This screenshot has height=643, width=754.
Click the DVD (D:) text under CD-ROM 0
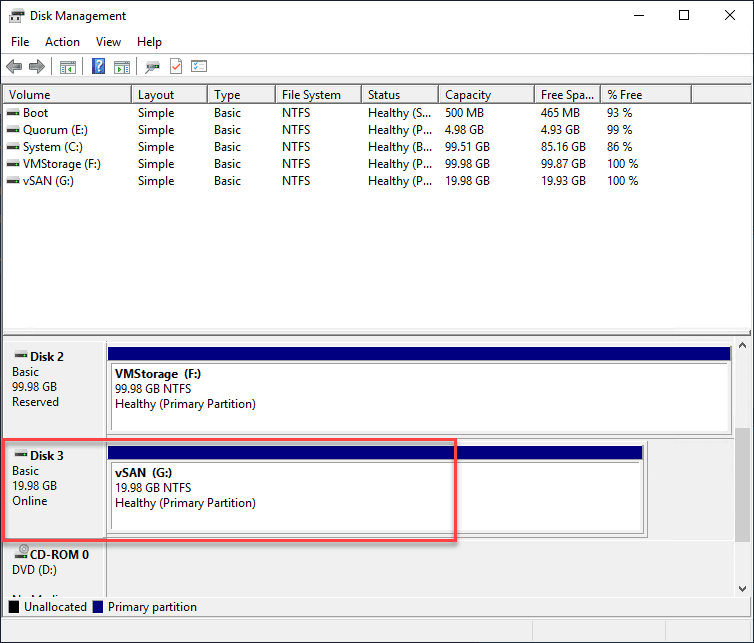[x=35, y=570]
